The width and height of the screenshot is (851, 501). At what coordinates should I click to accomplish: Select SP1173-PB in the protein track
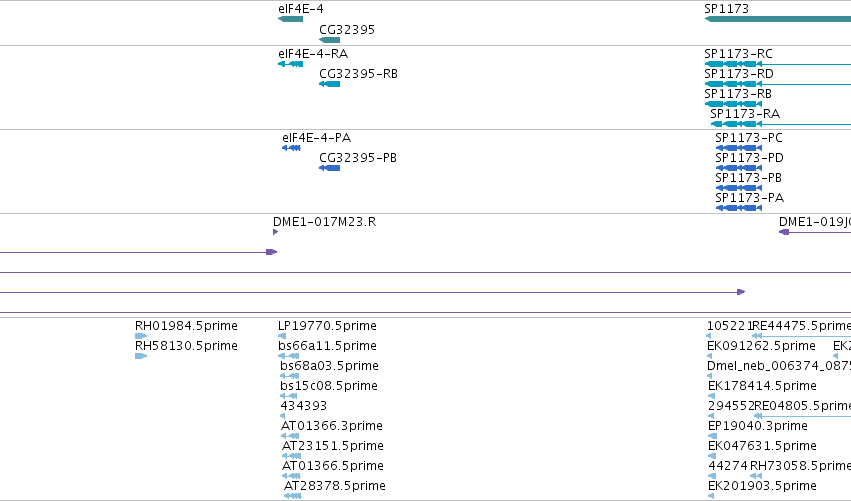tap(748, 178)
